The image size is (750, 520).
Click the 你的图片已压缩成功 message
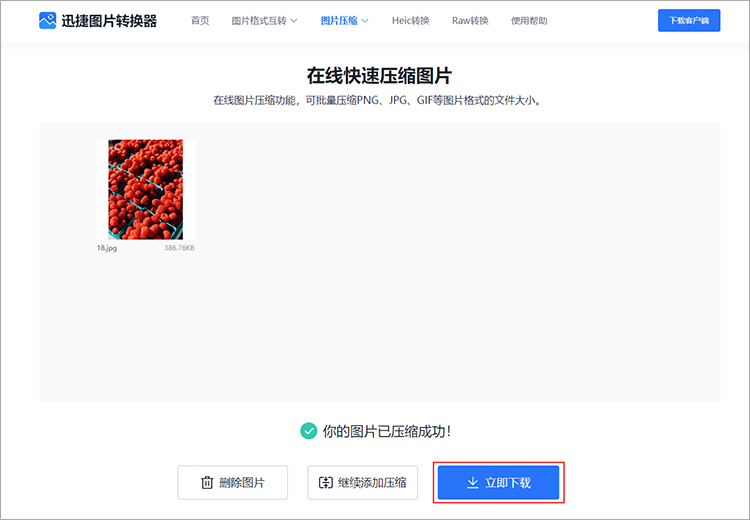coord(386,431)
